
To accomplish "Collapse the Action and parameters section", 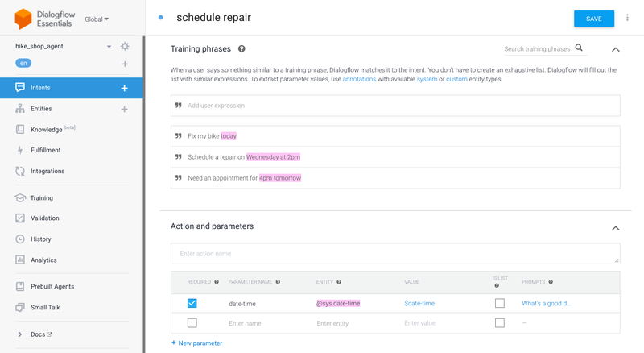I will (x=615, y=228).
